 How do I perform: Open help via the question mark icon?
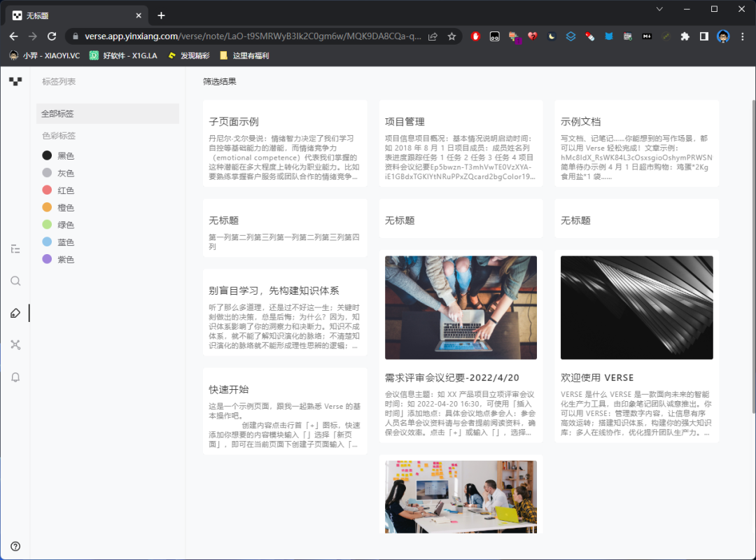(x=15, y=546)
